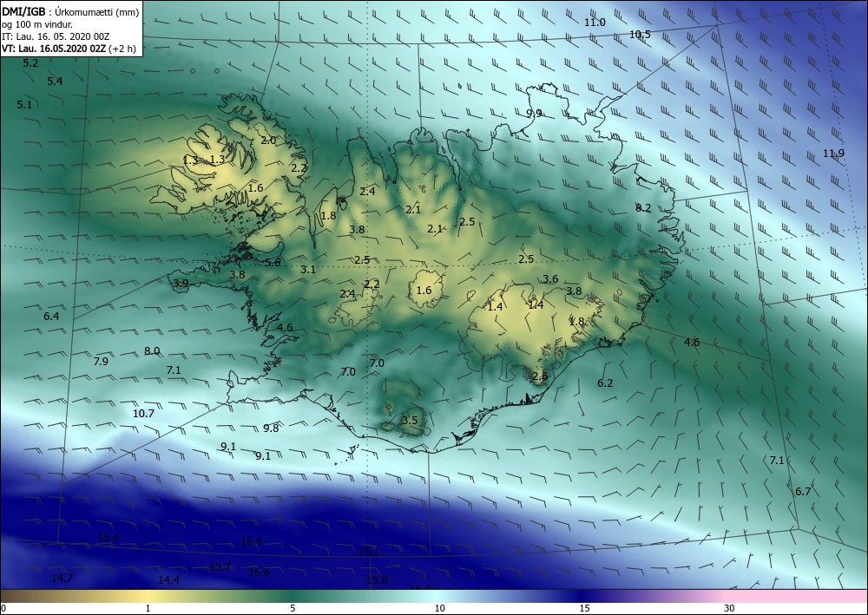Select the '5' tick label on the color scale
This screenshot has height=615, width=868.
click(293, 609)
